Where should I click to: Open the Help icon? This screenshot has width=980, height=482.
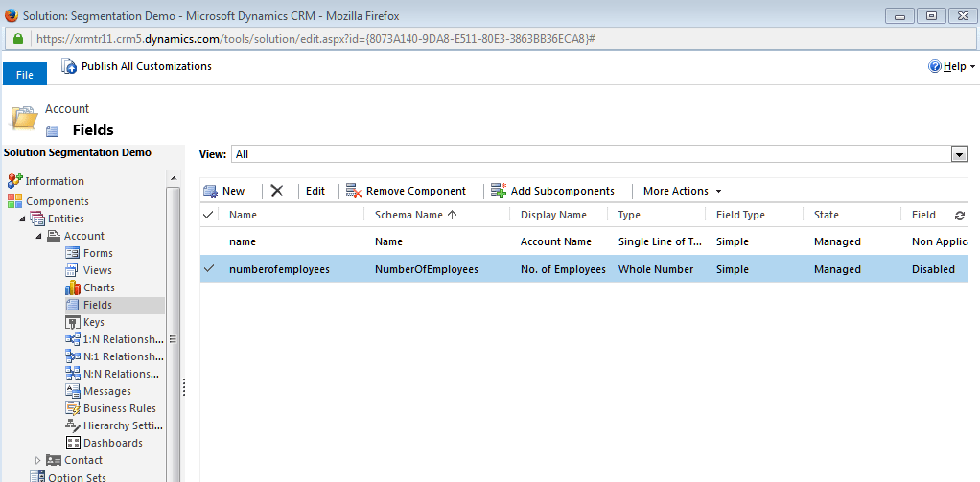tap(935, 67)
